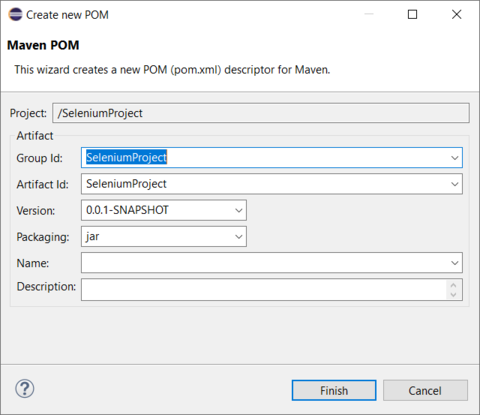480x415 pixels.
Task: Open the Version dropdown arrow
Action: click(x=239, y=210)
